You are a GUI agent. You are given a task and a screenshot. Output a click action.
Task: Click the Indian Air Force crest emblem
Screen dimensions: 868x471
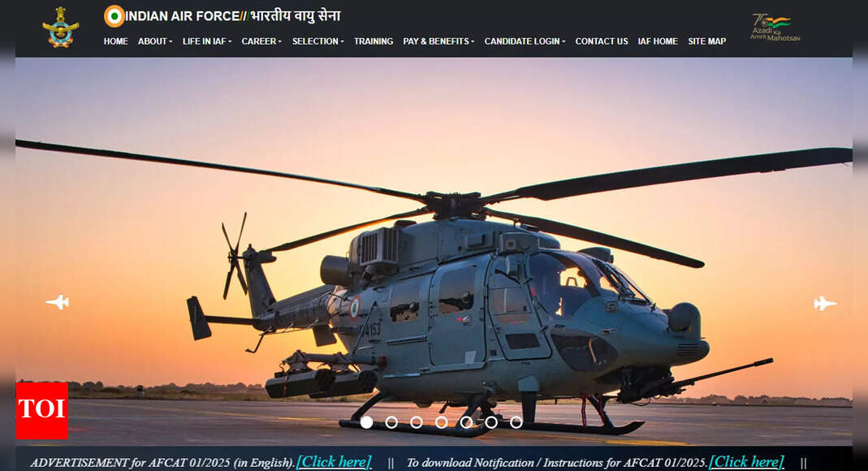(x=60, y=28)
